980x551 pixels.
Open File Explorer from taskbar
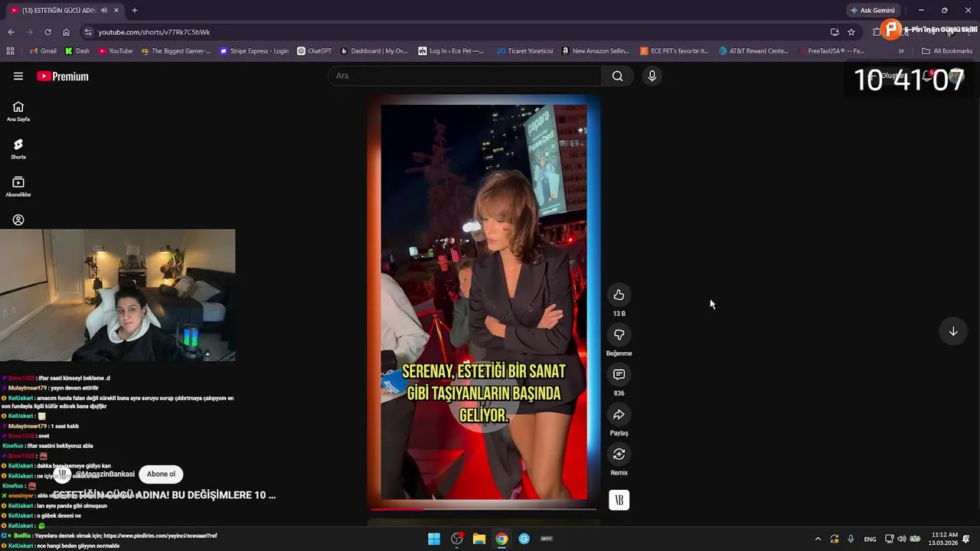(479, 539)
